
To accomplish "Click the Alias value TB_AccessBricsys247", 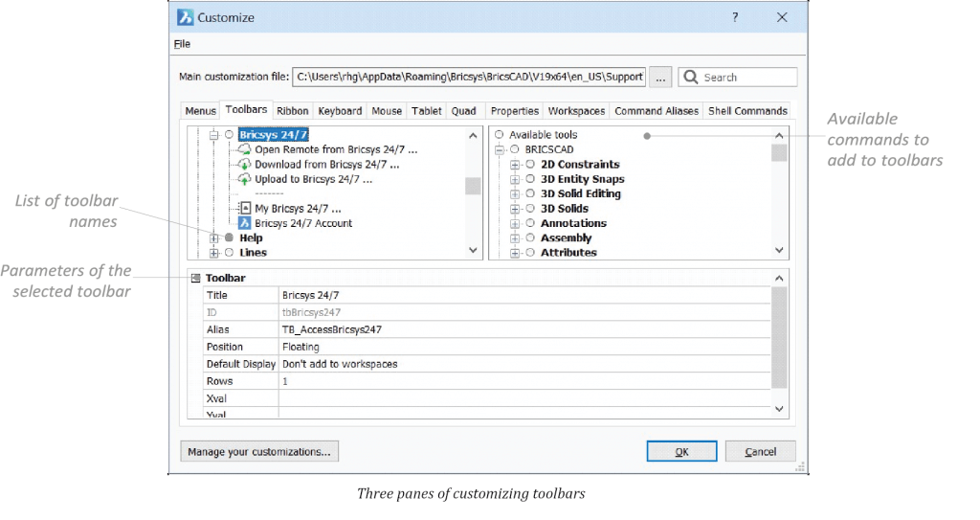I will coord(332,329).
